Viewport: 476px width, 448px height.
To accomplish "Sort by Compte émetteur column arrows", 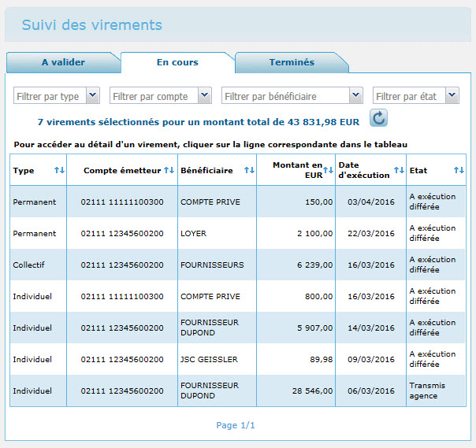I will point(169,170).
